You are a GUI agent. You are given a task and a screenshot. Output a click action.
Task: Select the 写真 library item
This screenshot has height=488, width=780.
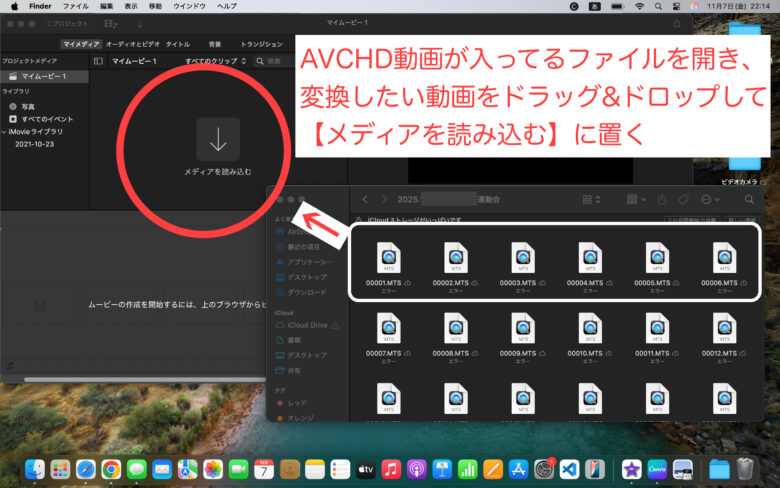pyautogui.click(x=28, y=105)
